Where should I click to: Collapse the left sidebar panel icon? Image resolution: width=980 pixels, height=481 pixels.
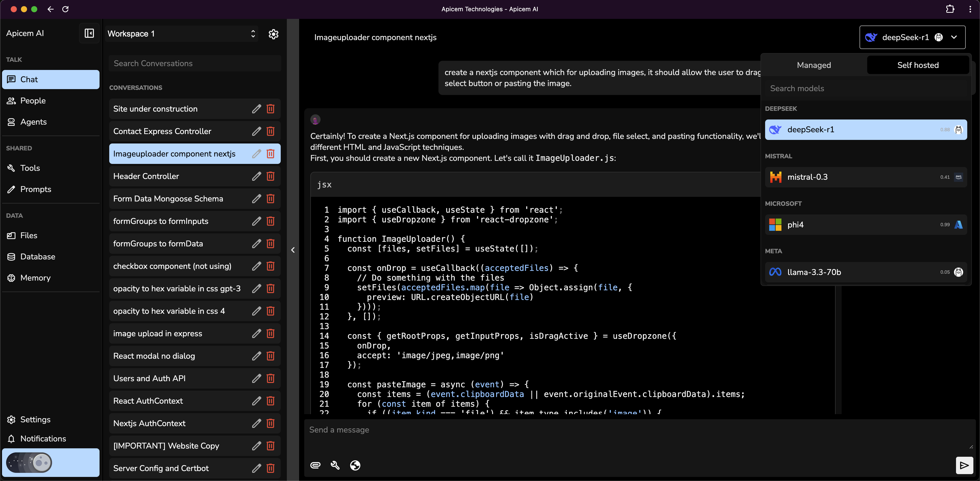tap(89, 33)
